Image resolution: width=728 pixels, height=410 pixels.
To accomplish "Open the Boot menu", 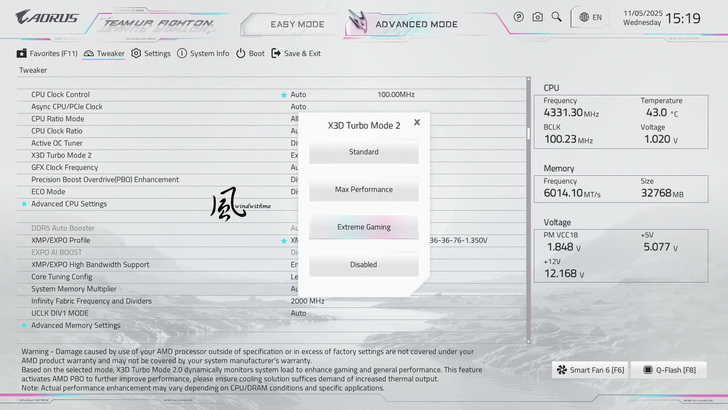I will [x=250, y=53].
